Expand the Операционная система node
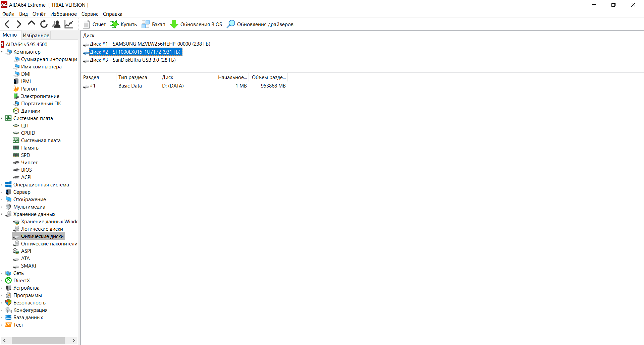Viewport: 644px width, 345px height. [x=2, y=185]
